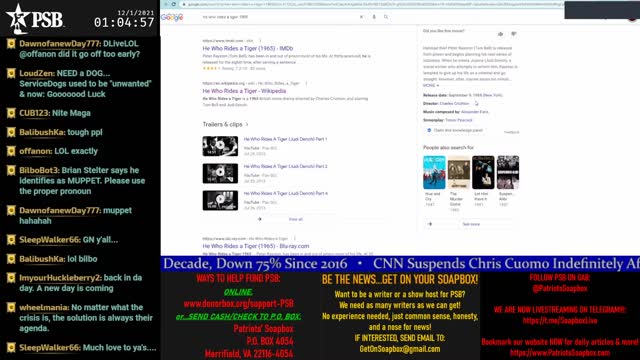The width and height of the screenshot is (640, 360).
Task: Click the Claim this knowledge panel icon
Action: [429, 130]
